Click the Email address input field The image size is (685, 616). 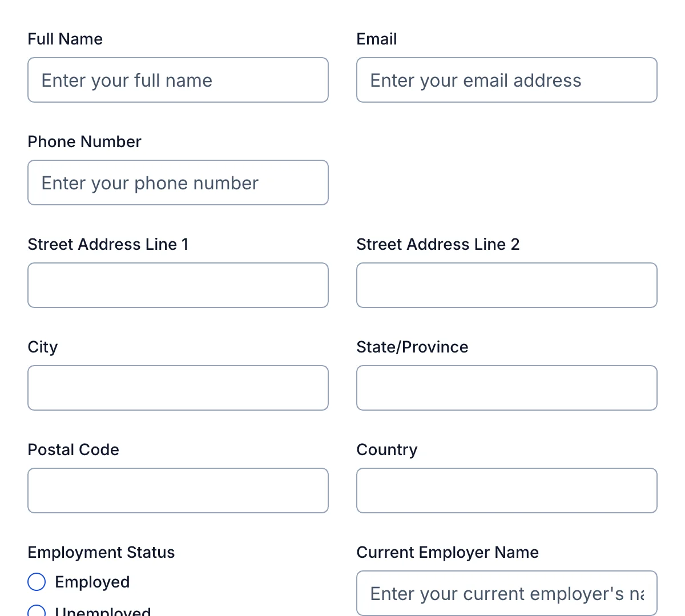[x=507, y=80]
